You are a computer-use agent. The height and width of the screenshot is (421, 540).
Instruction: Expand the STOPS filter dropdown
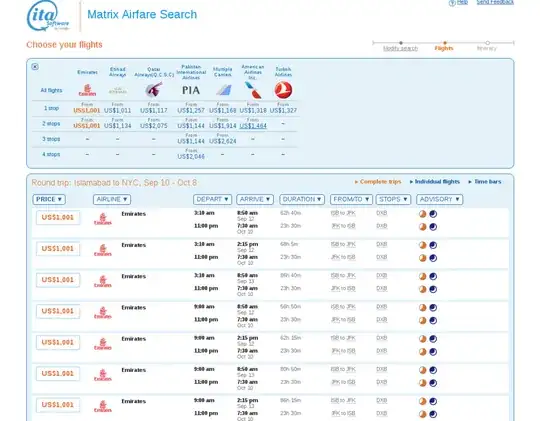393,199
